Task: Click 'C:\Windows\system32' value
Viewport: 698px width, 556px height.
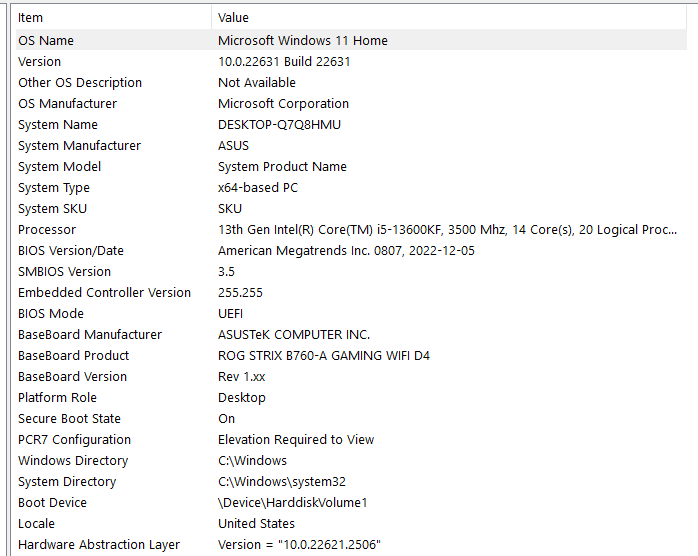Action: 282,482
